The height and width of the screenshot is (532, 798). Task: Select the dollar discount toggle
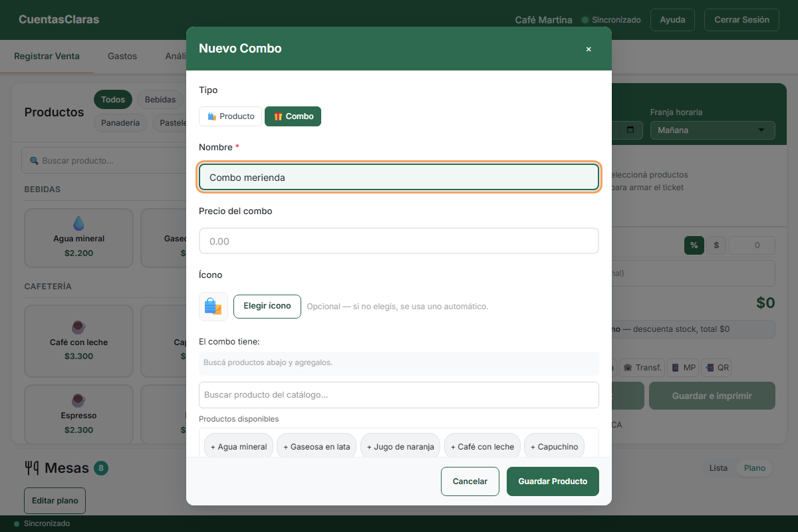pyautogui.click(x=716, y=245)
